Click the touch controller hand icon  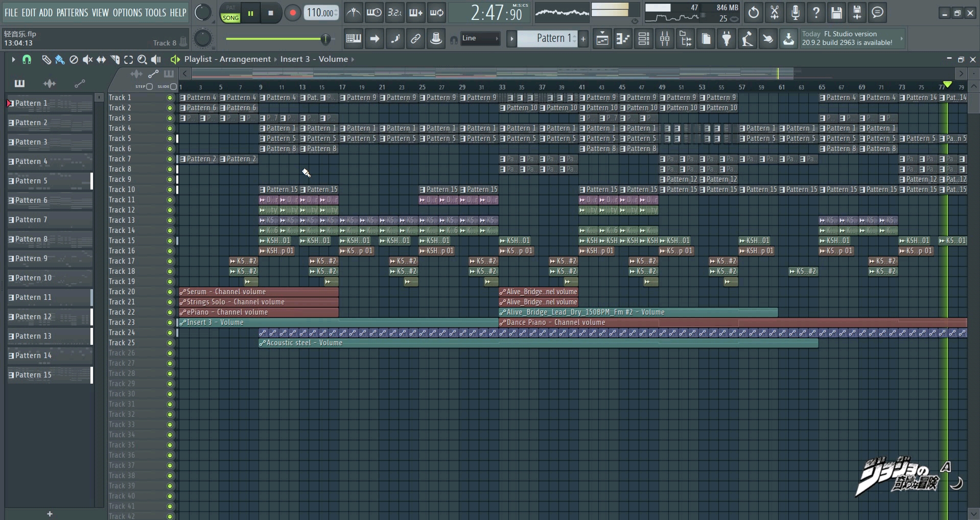tap(768, 39)
